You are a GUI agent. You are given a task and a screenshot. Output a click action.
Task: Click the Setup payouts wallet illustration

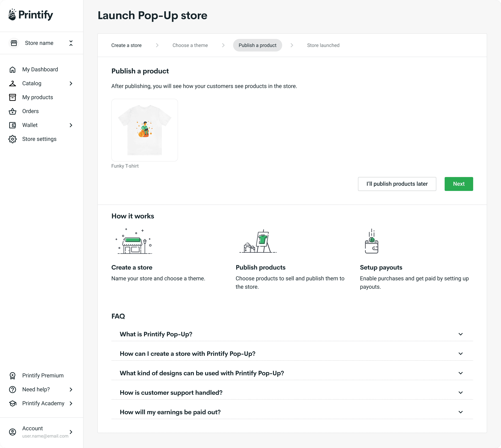pos(372,241)
